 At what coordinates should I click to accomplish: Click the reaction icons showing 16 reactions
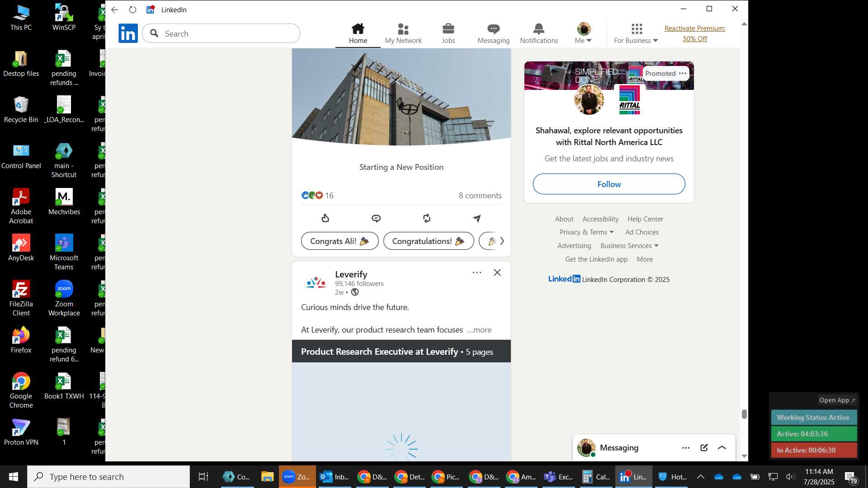(312, 195)
